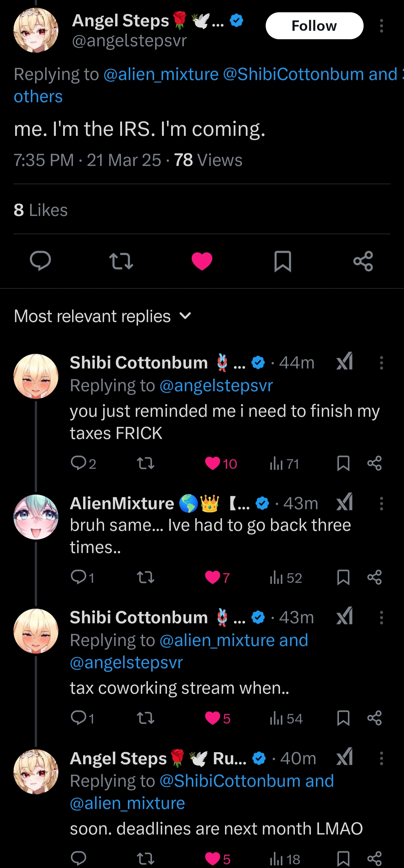Viewport: 404px width, 868px height.
Task: Reply to 'deadlines are next month' tweet
Action: click(79, 858)
